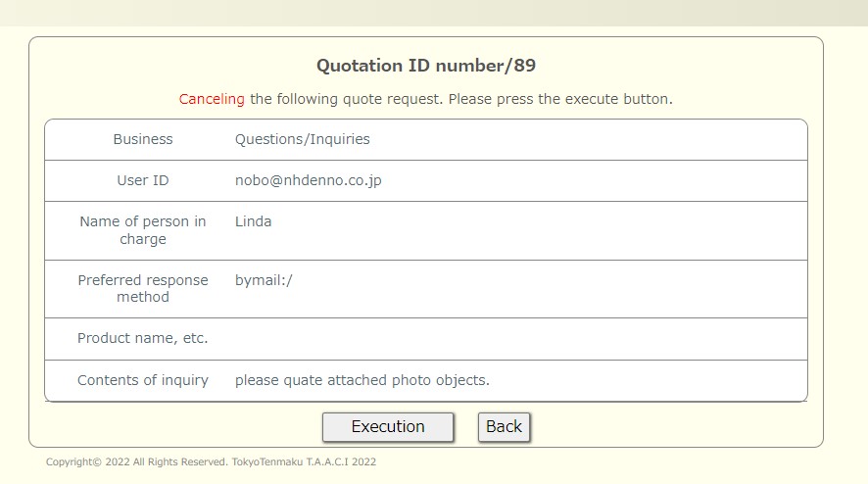The width and height of the screenshot is (868, 484).
Task: Select the Quotation ID number/89 heading
Action: click(426, 66)
